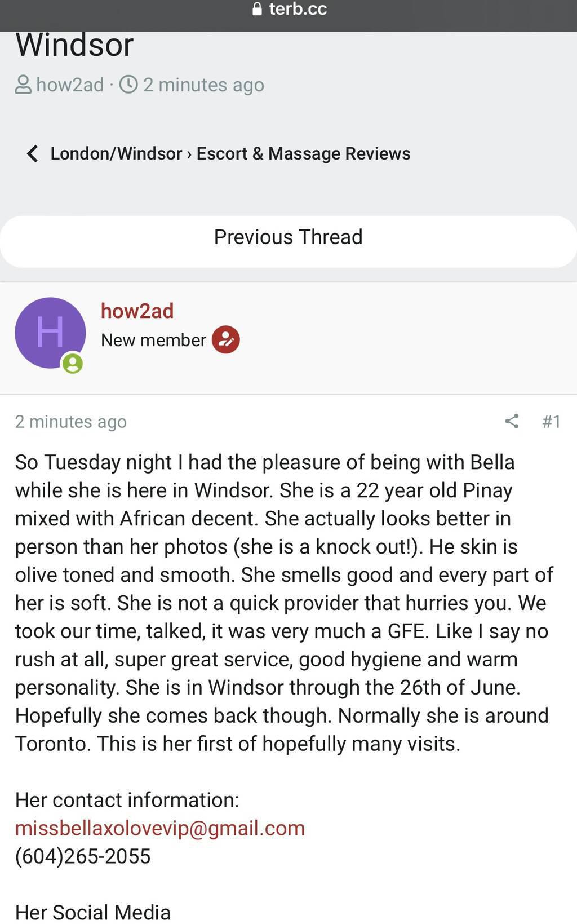The width and height of the screenshot is (577, 924).
Task: Click the user icon beside thread author
Action: (23, 85)
